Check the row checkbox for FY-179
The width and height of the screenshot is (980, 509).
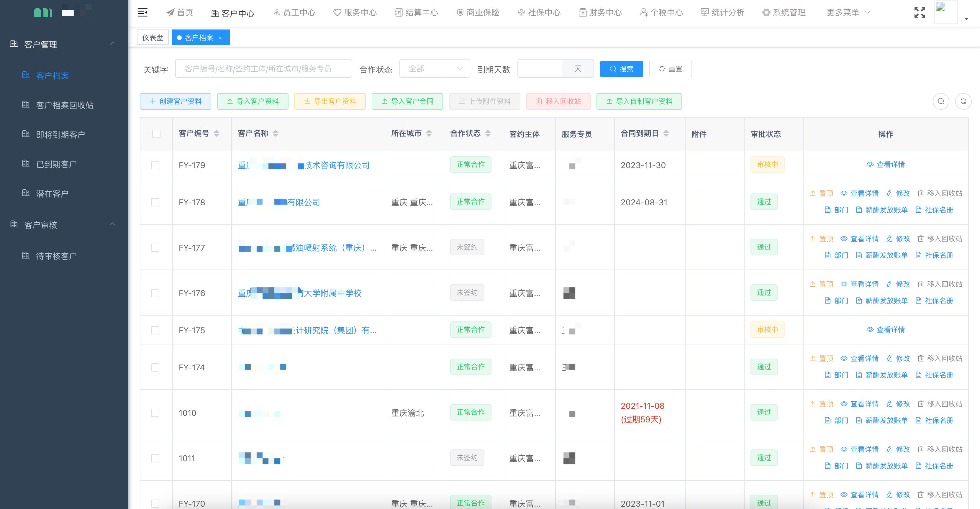tap(155, 165)
